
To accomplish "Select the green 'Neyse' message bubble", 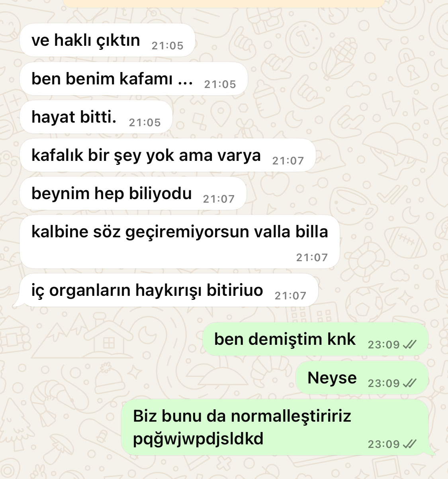I will pyautogui.click(x=362, y=378).
